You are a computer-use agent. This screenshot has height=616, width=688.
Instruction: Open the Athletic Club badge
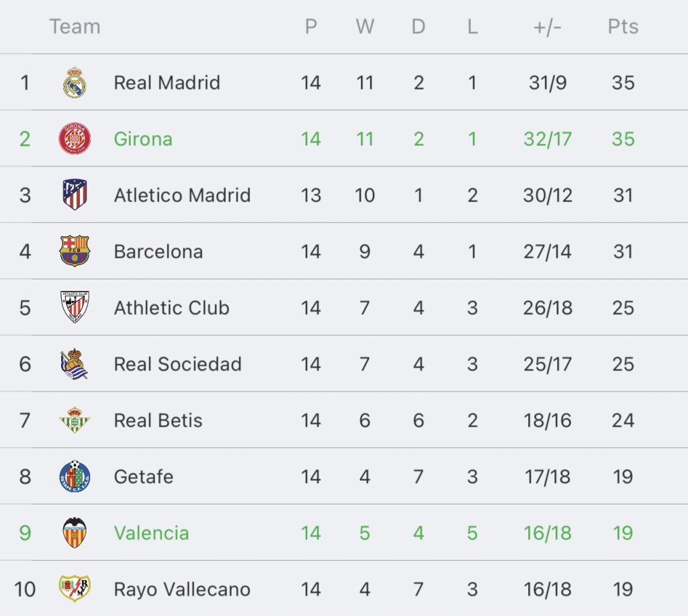pos(75,307)
